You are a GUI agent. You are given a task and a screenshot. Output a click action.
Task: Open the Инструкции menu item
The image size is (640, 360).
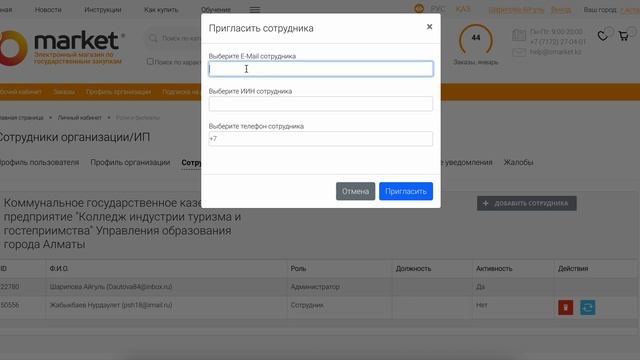103,9
